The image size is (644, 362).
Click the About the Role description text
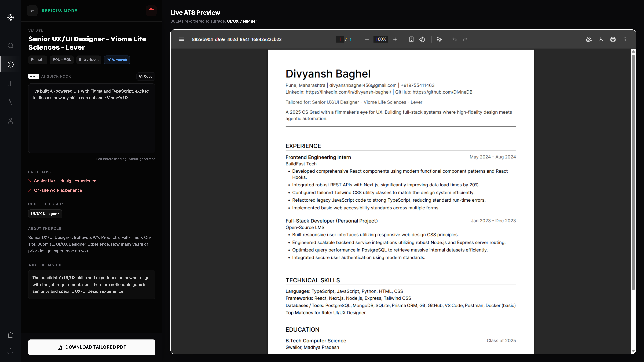coord(90,244)
